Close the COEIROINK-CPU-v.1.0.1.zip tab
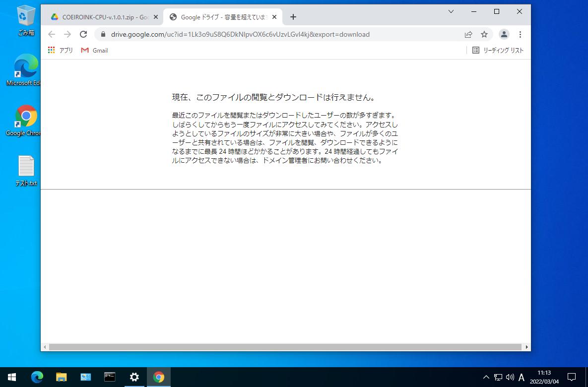This screenshot has width=588, height=387. point(156,17)
